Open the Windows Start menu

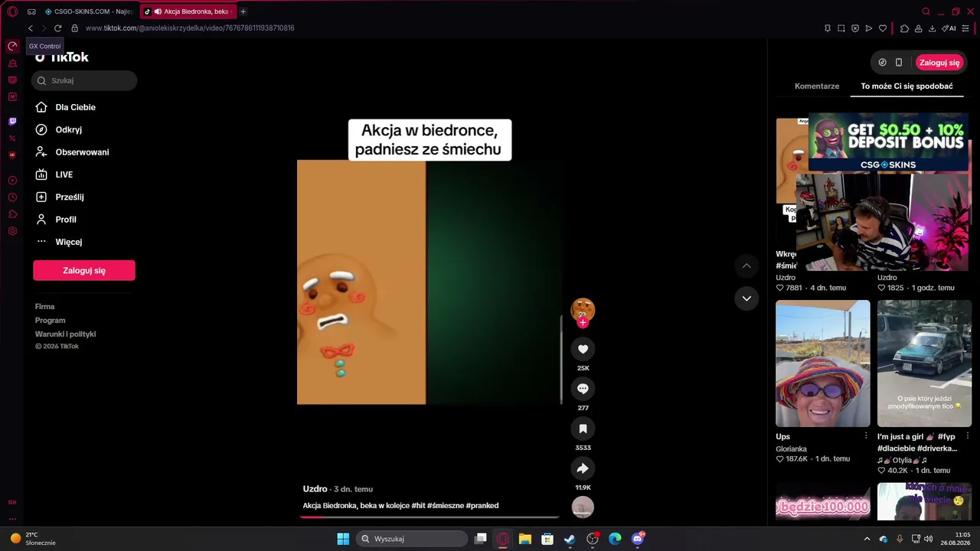pyautogui.click(x=343, y=539)
